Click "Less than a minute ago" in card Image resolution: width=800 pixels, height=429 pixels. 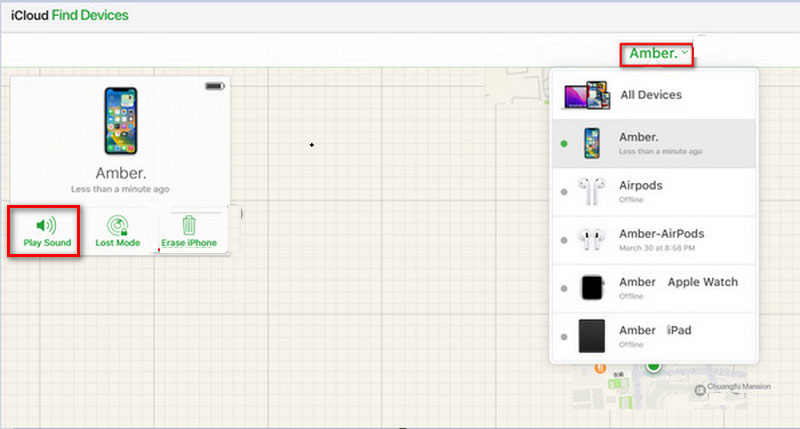point(120,189)
